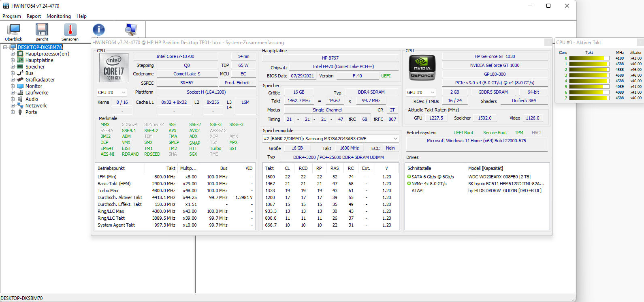This screenshot has width=644, height=302.
Task: Open the Samsung memory module dropdown
Action: (331, 139)
